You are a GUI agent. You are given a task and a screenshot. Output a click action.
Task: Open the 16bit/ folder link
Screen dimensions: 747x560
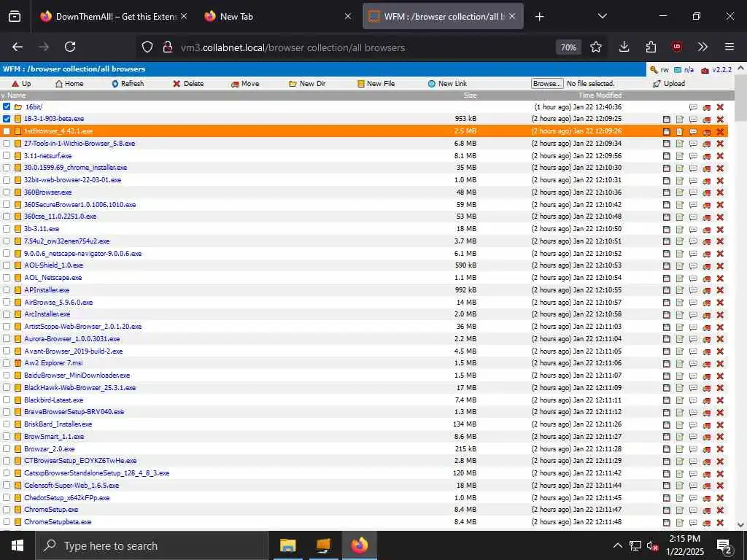coord(34,107)
